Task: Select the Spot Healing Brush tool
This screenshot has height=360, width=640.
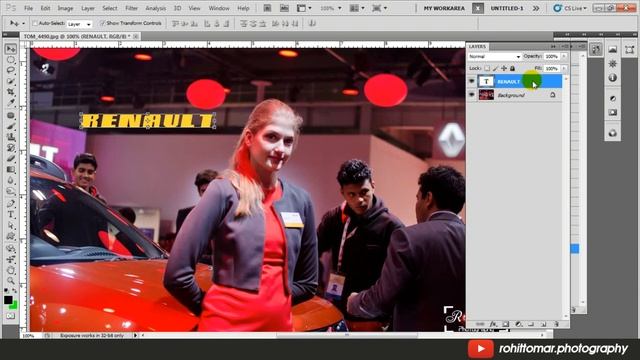Action: (x=11, y=116)
